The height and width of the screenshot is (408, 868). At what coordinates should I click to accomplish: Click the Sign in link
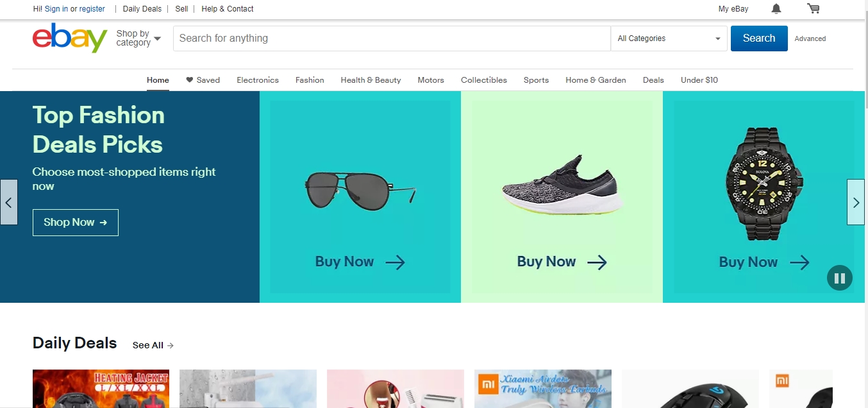[56, 9]
